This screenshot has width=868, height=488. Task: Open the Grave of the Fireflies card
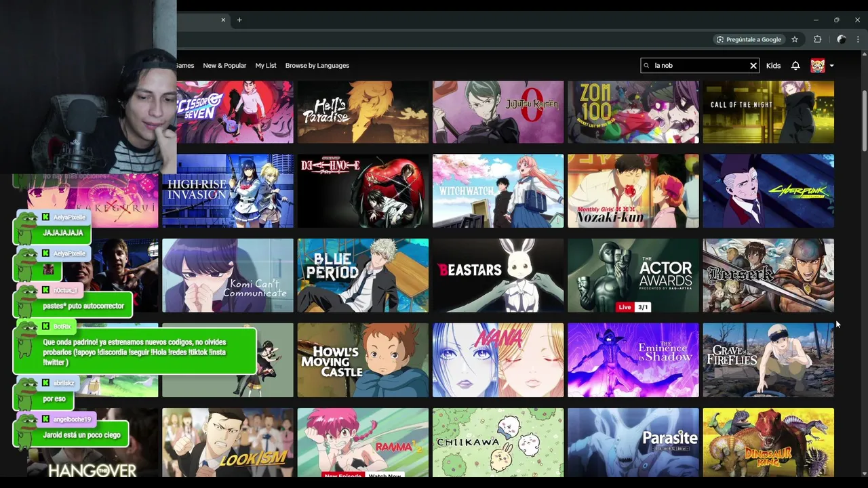click(768, 360)
